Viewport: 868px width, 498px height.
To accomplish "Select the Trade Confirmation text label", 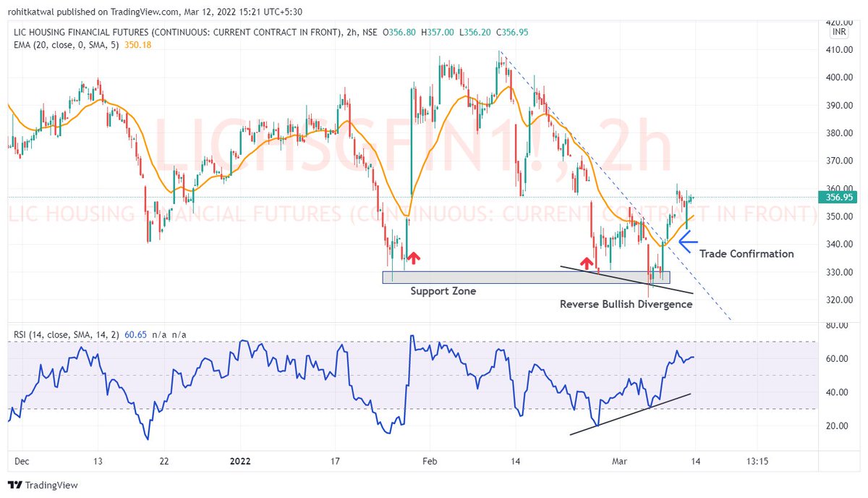I will [x=746, y=254].
